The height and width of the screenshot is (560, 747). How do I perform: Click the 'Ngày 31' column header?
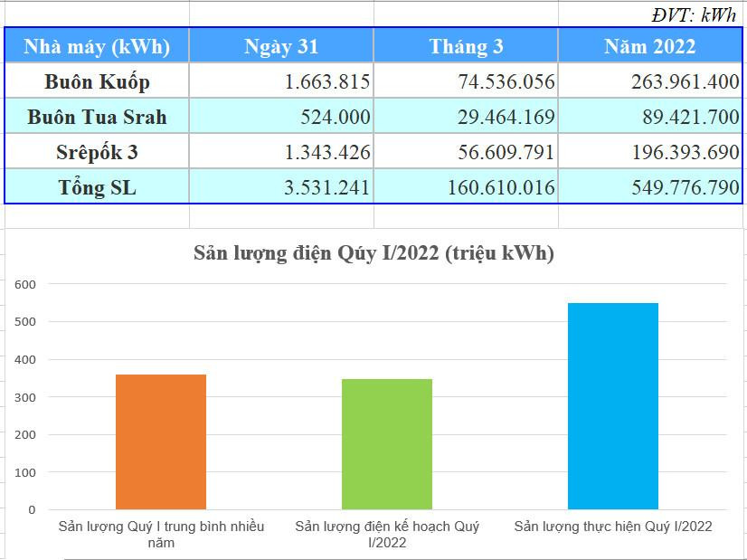pos(281,46)
